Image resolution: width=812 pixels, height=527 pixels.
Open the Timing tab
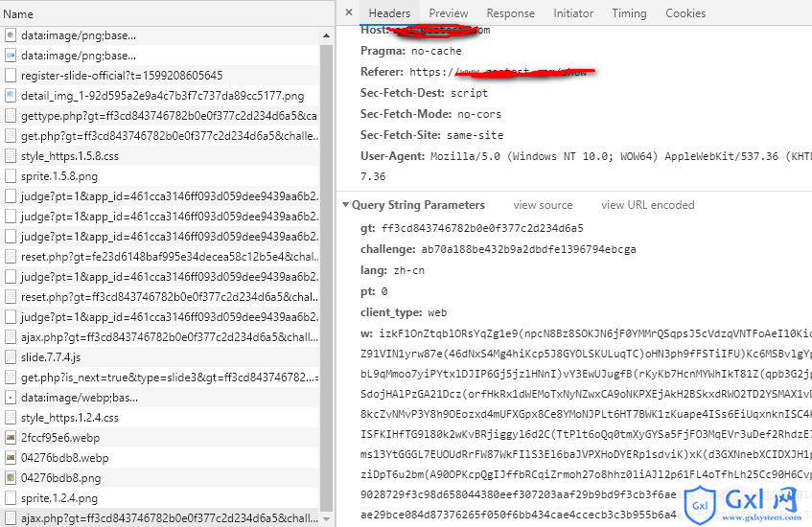coord(629,13)
